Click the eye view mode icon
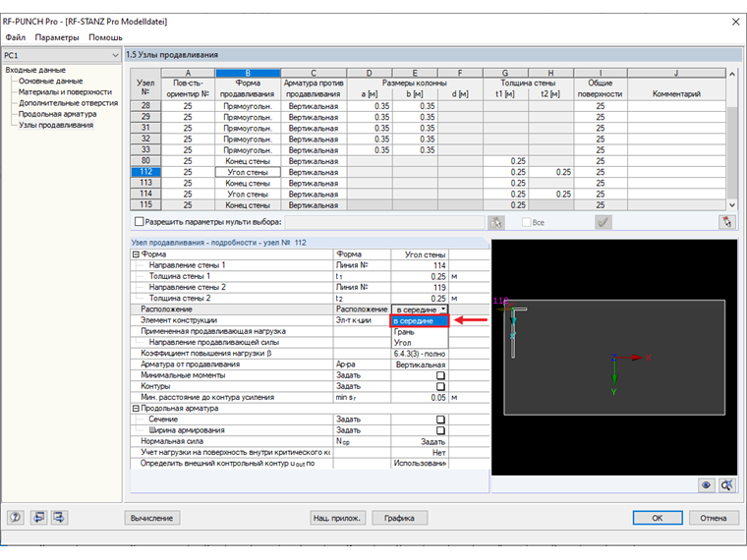This screenshot has width=747, height=560. 706,485
